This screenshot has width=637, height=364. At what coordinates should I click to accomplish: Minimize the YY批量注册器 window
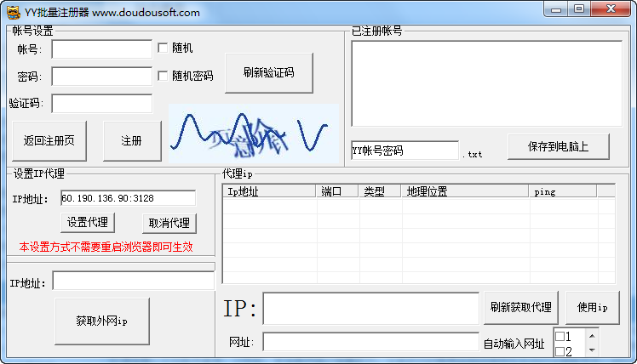click(556, 9)
